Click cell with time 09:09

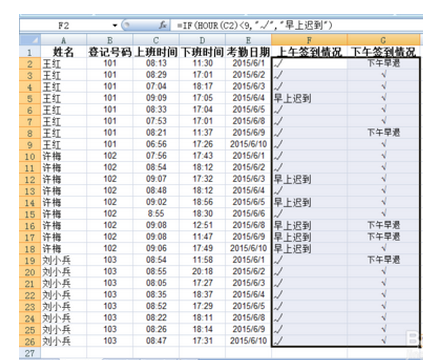[156, 98]
